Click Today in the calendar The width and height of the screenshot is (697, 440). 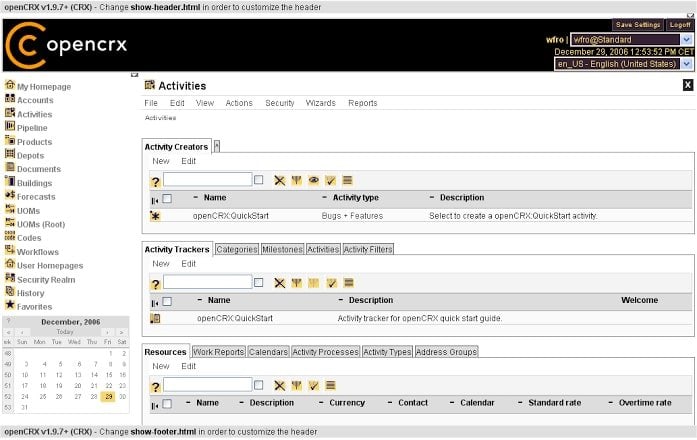pos(65,332)
